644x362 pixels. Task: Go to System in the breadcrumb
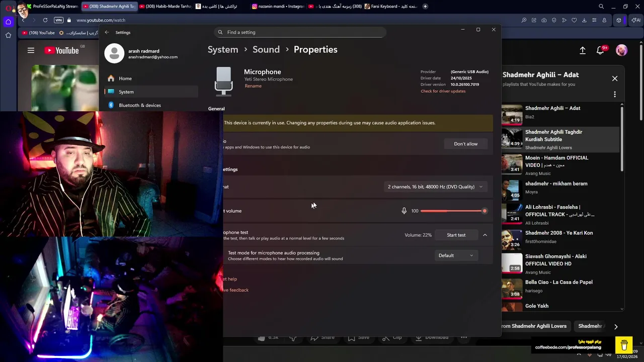coord(223,49)
